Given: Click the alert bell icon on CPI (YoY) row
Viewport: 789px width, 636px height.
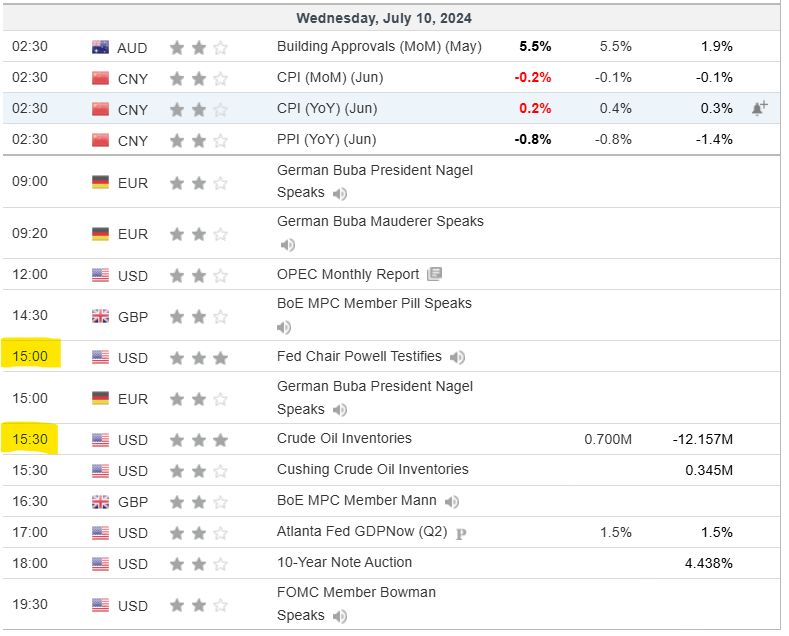Looking at the screenshot, I should 759,109.
